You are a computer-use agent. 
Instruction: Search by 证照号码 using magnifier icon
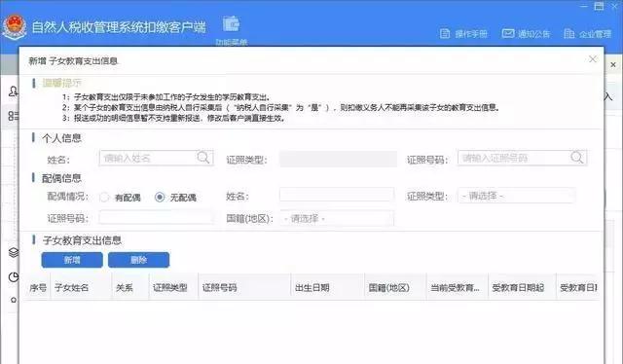577,158
